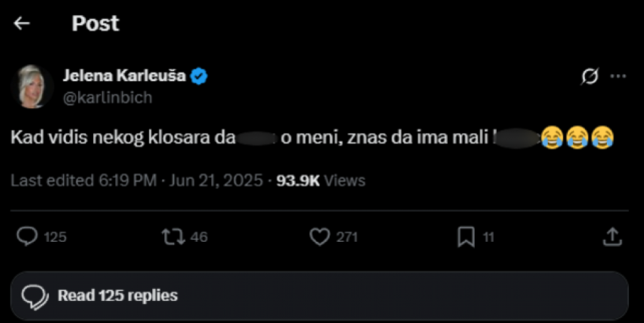This screenshot has width=644, height=323.
Task: Click the Grok circle-slash icon
Action: [590, 77]
